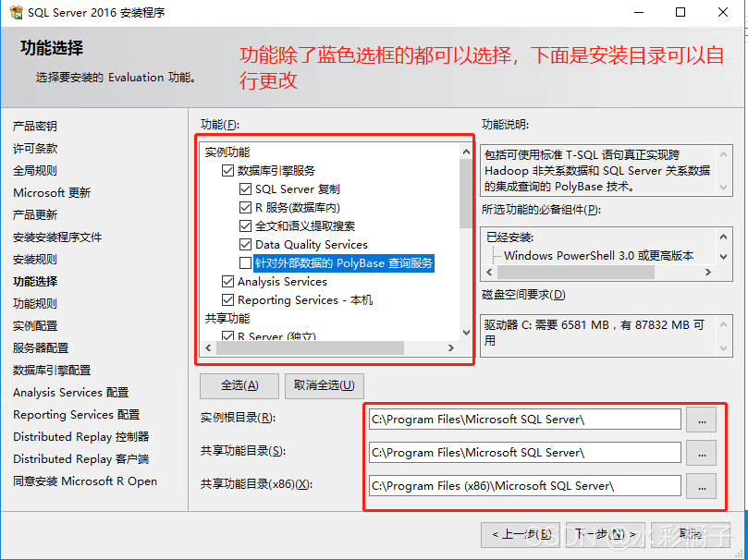Click the SQL Server installer title icon
This screenshot has width=748, height=560.
coord(16,12)
